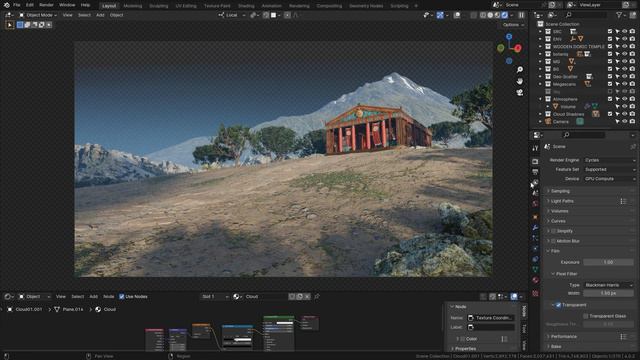Viewport: 640px width, 360px height.
Task: Pause viewport render preview
Action: click(x=521, y=15)
